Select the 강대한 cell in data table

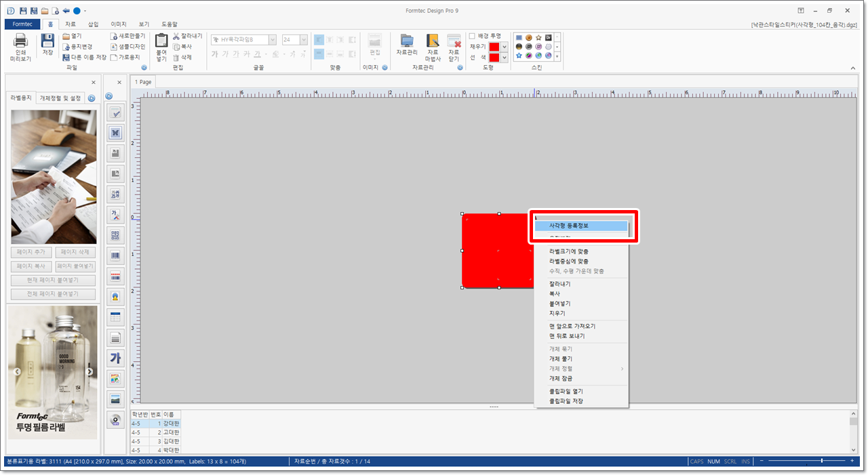pyautogui.click(x=172, y=424)
